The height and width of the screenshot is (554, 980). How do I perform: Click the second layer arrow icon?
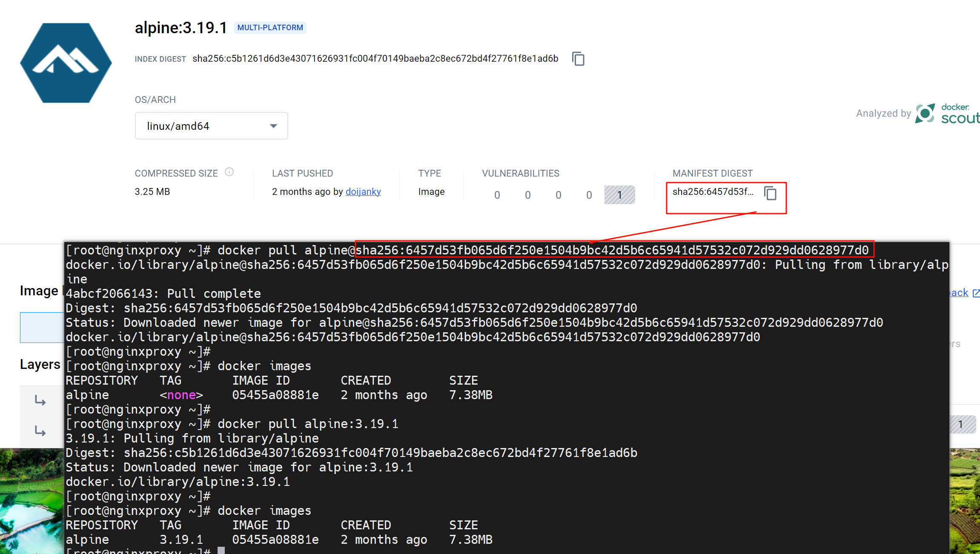point(40,431)
